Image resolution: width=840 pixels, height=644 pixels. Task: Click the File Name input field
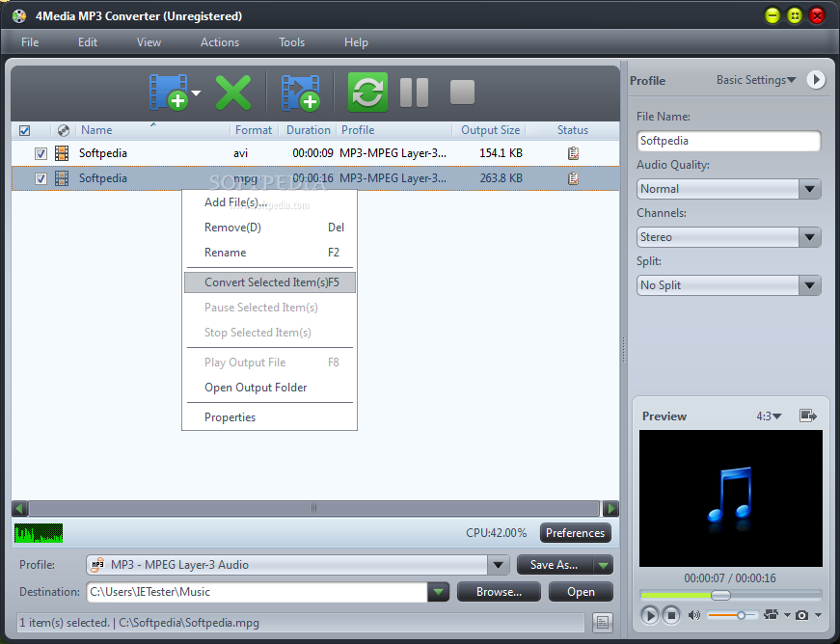coord(728,141)
